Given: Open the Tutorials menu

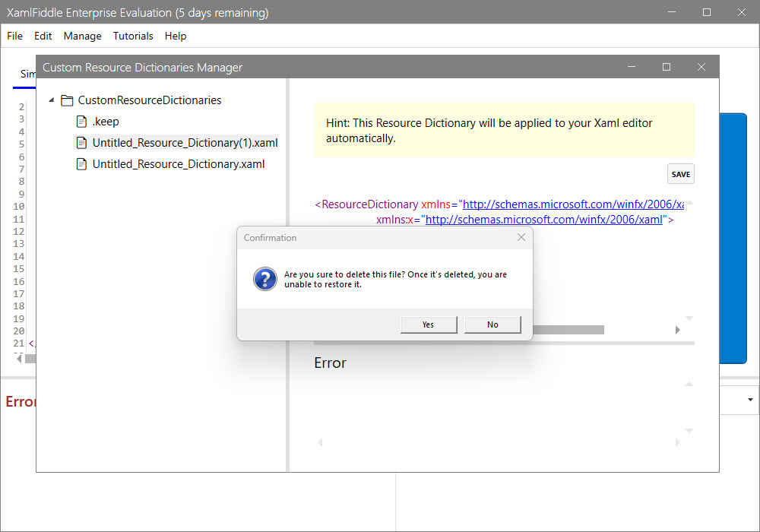Looking at the screenshot, I should [133, 36].
